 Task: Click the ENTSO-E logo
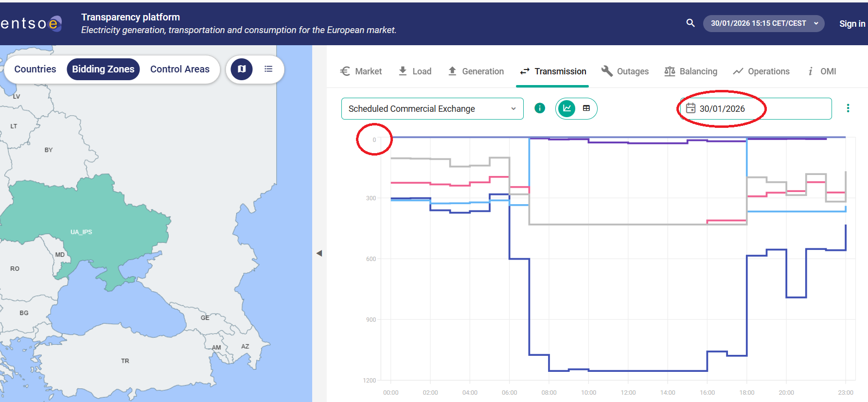click(32, 23)
